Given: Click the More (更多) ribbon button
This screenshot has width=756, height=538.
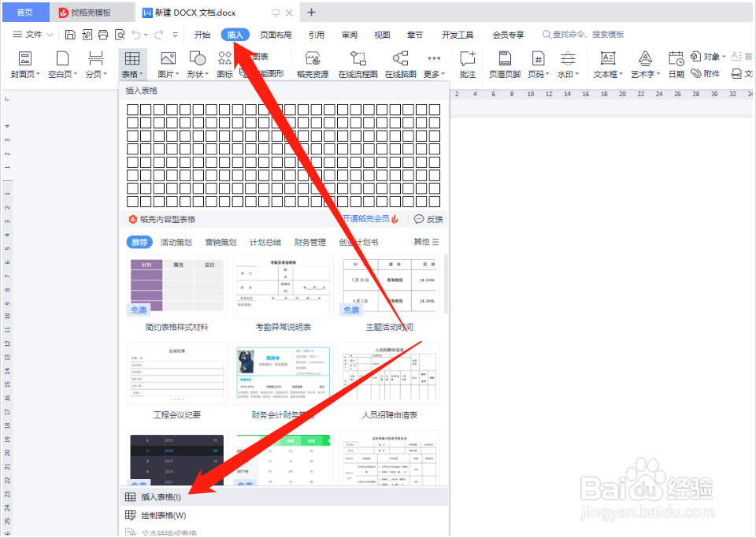Looking at the screenshot, I should [x=434, y=64].
